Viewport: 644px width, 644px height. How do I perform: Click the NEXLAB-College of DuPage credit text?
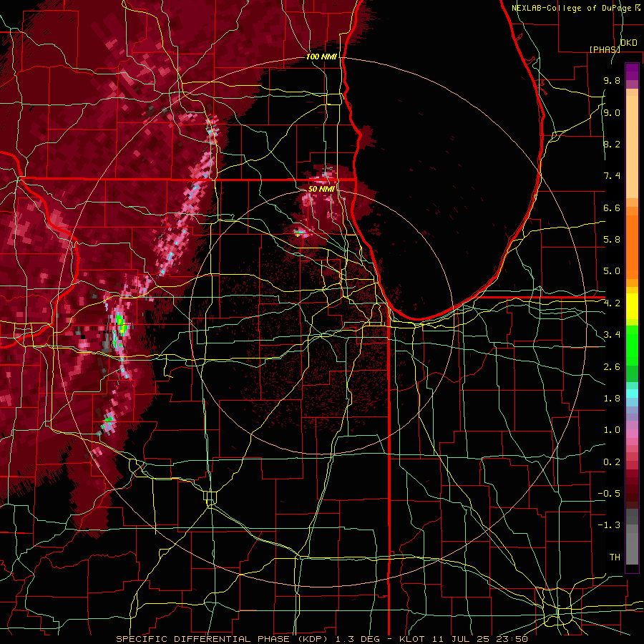pos(572,8)
